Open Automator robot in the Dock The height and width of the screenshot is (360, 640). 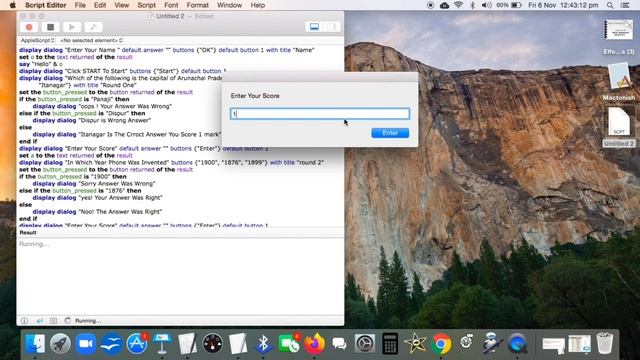click(491, 343)
